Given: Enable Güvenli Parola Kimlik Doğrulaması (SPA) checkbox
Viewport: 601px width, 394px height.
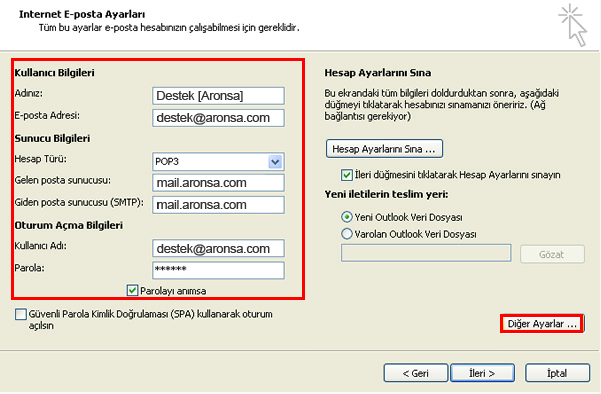Looking at the screenshot, I should [x=21, y=314].
